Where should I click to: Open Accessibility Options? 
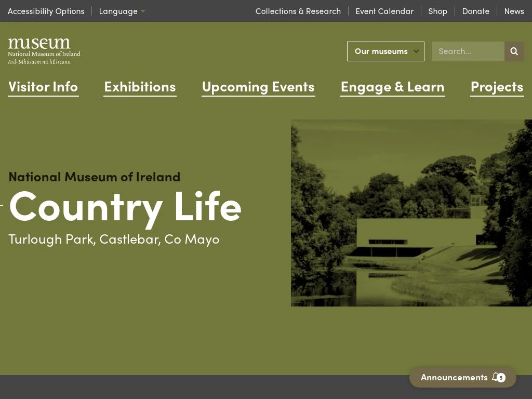[46, 11]
